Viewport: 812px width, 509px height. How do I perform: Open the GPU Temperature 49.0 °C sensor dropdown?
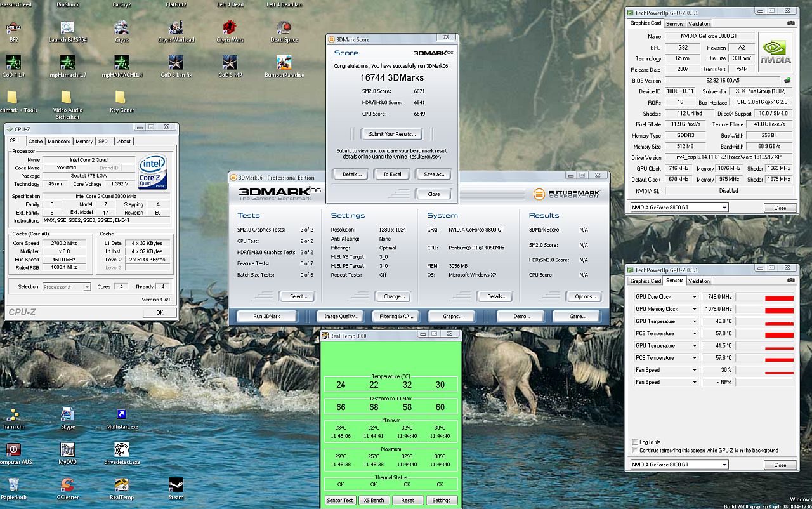(x=695, y=321)
